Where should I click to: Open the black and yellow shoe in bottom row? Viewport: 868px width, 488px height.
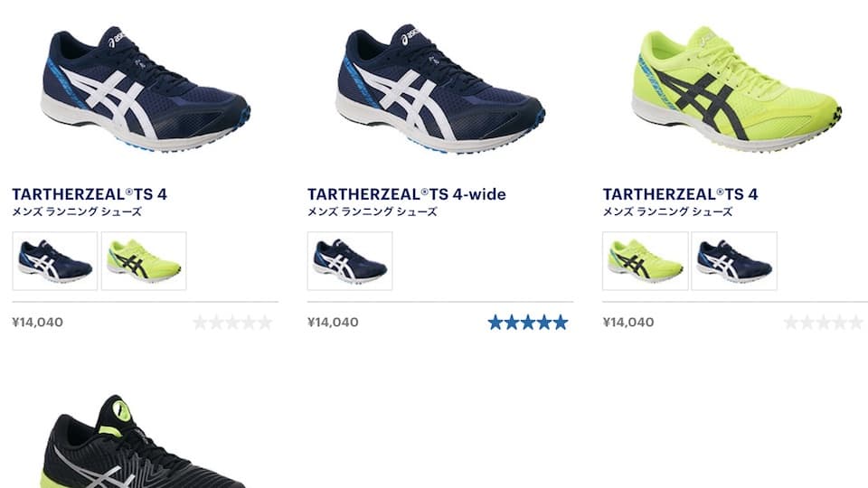[143, 442]
